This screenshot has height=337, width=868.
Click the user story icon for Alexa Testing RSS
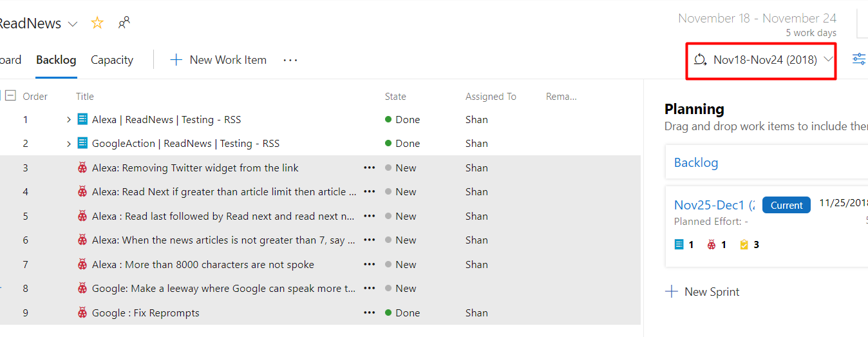click(x=82, y=119)
